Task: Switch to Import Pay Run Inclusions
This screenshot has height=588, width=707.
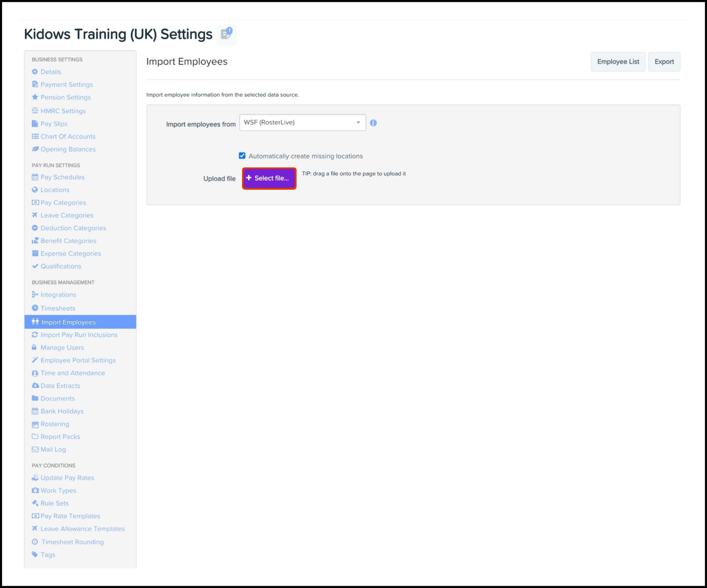Action: coord(79,334)
